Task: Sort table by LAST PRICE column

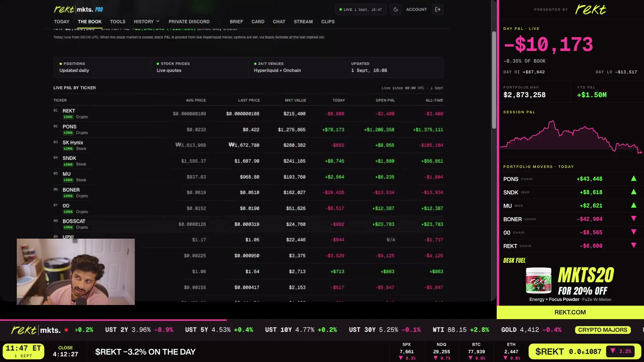Action: click(249, 100)
